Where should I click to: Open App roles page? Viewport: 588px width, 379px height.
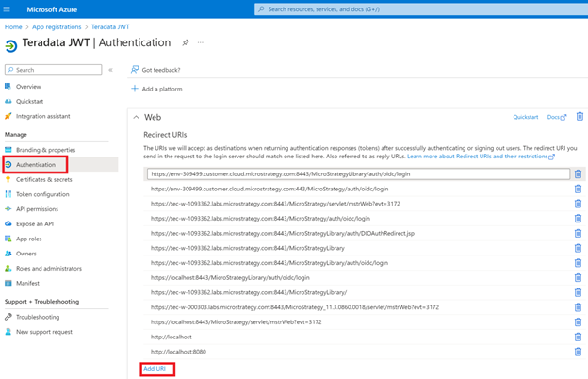[x=29, y=239]
